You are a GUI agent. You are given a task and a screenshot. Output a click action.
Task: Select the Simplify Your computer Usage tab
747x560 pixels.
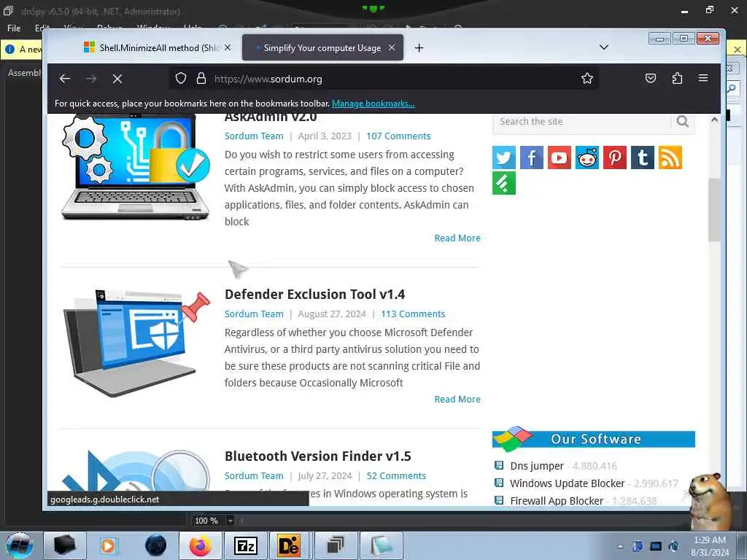tap(322, 47)
